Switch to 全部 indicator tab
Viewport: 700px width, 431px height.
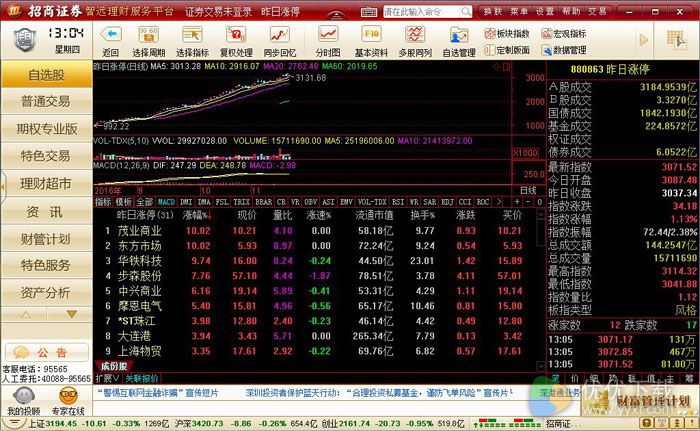point(145,202)
